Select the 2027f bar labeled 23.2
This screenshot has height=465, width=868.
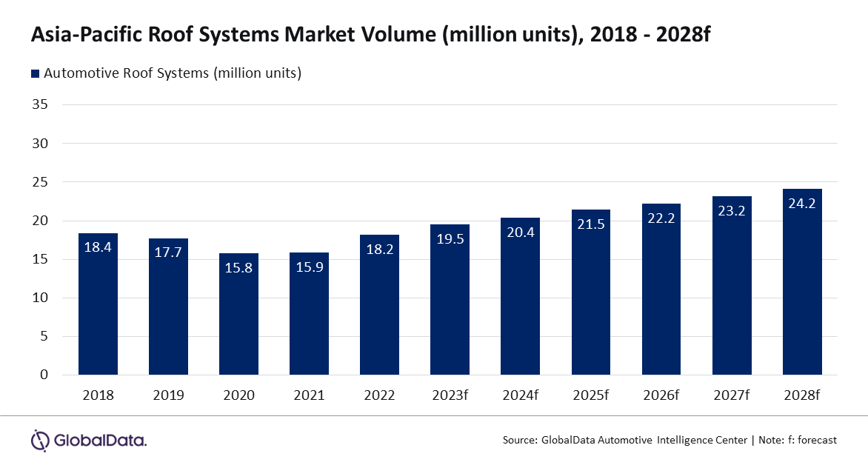point(731,286)
